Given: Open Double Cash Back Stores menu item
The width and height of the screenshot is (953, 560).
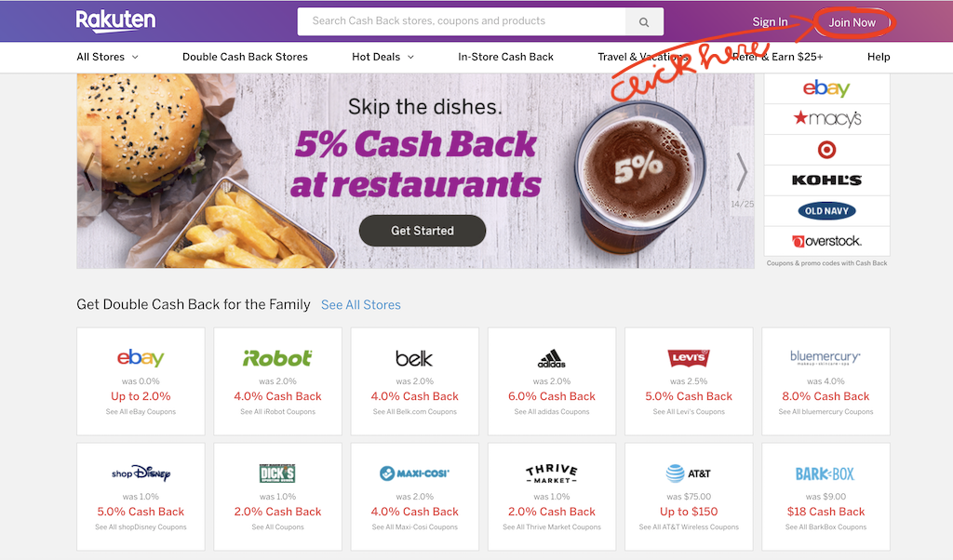Looking at the screenshot, I should tap(245, 57).
